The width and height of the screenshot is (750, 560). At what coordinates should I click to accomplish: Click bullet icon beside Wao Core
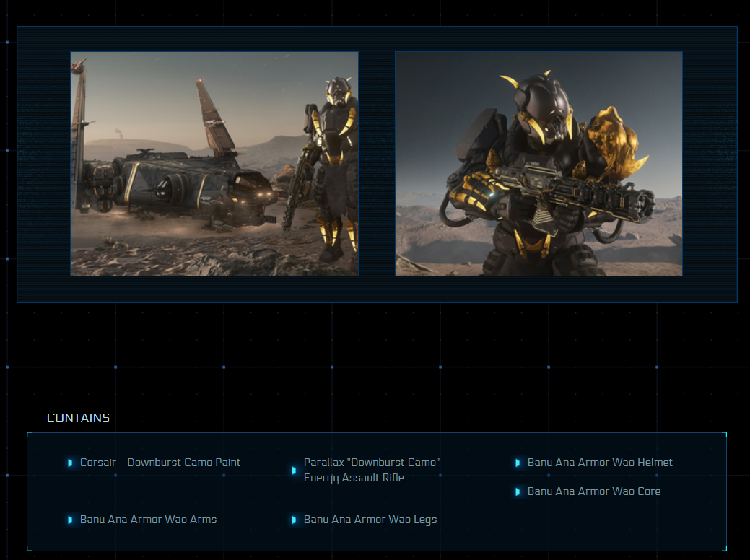pyautogui.click(x=518, y=491)
